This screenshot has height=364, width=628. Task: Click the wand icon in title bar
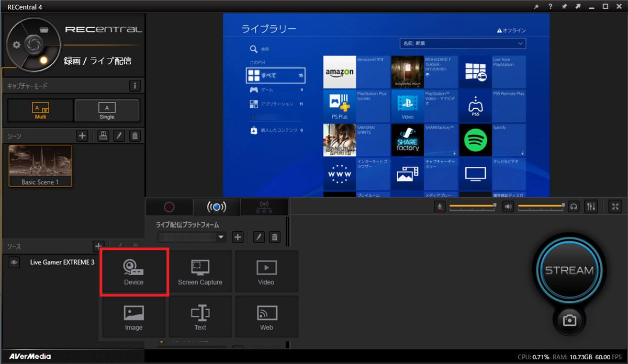[536, 6]
